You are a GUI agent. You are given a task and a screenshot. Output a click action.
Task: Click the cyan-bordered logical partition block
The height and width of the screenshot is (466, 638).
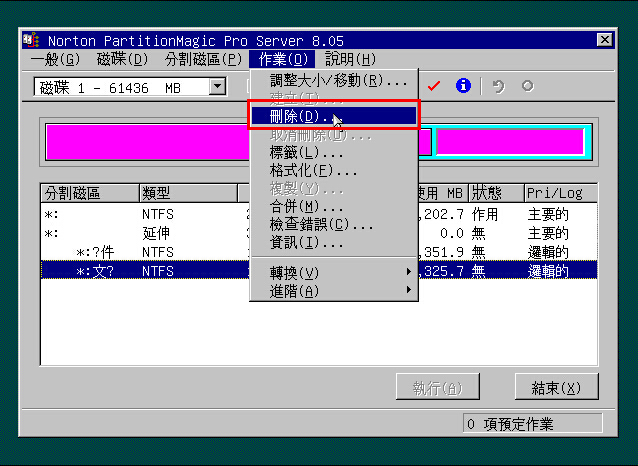[x=510, y=142]
